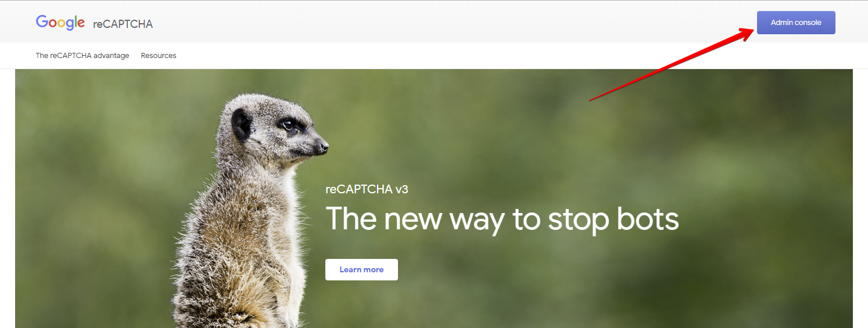The height and width of the screenshot is (328, 868).
Task: Click the word advantage in the navigation bar
Action: (112, 56)
